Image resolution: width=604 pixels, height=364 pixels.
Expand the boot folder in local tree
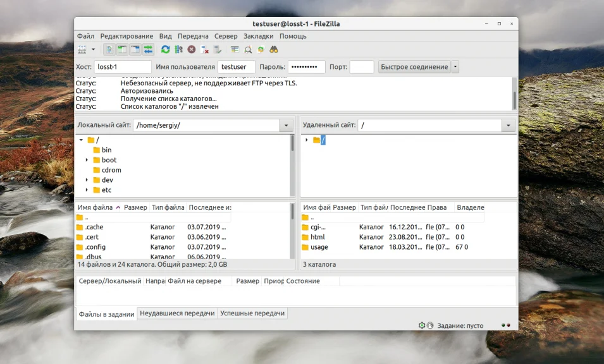87,160
